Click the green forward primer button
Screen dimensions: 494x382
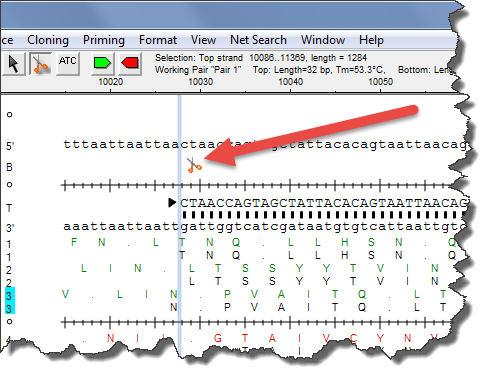[102, 63]
